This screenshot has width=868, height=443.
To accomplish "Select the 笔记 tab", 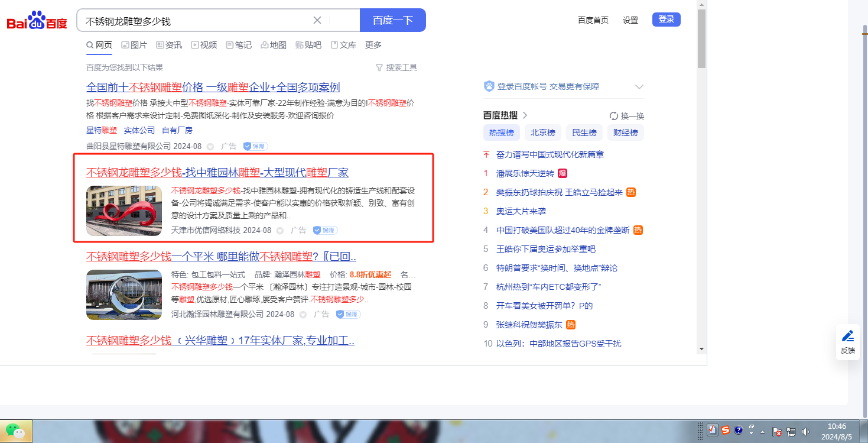I will [x=239, y=45].
